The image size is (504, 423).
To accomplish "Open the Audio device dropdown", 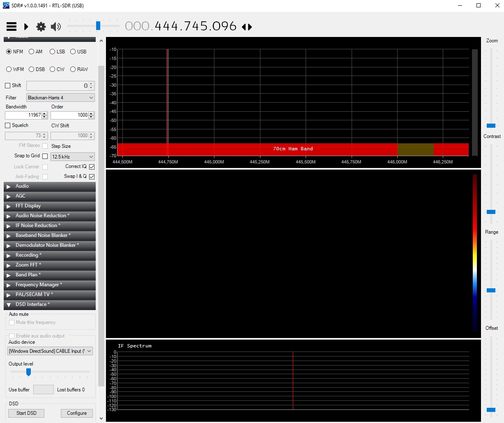I will (50, 351).
